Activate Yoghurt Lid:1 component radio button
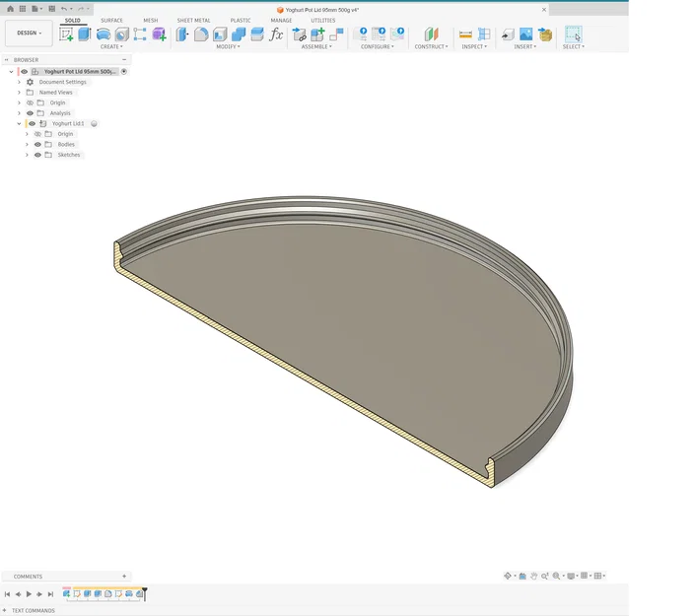The width and height of the screenshot is (694, 616). coord(94,124)
